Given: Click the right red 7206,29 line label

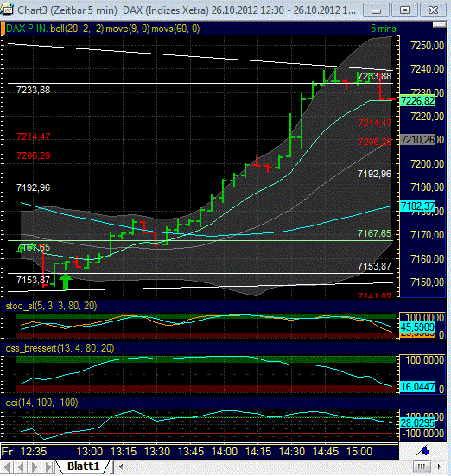Looking at the screenshot, I should [374, 142].
